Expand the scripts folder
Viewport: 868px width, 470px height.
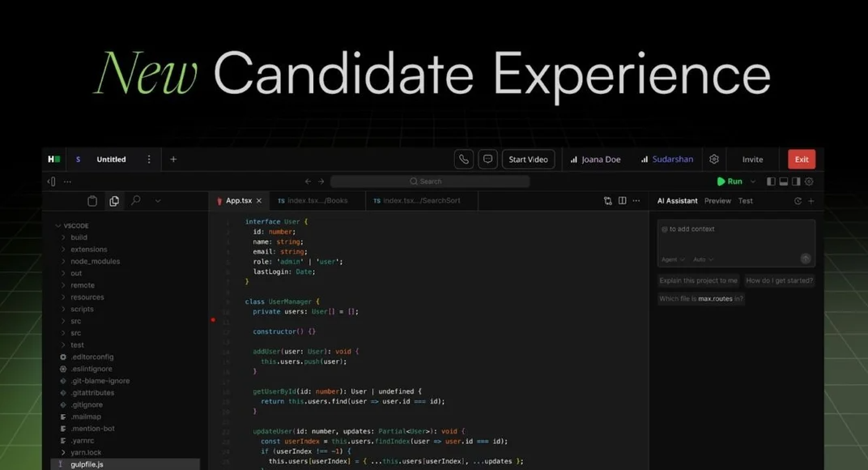tap(78, 310)
